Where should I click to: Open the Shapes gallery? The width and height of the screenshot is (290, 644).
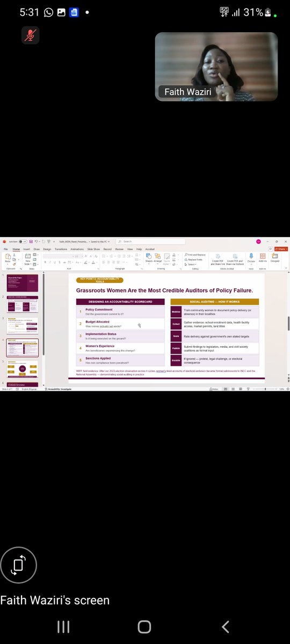[149, 258]
